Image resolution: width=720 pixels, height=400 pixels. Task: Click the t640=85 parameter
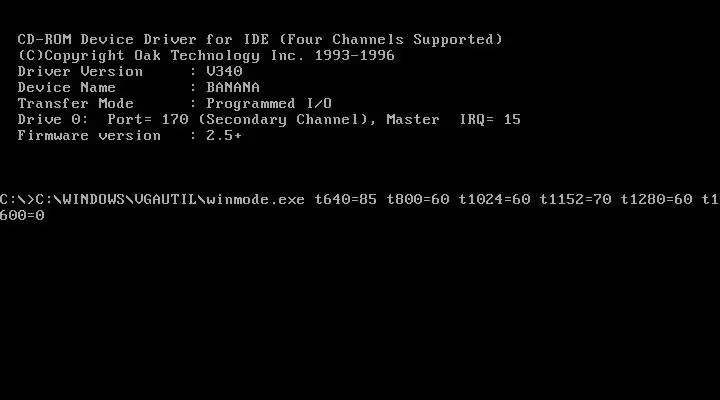(345, 199)
